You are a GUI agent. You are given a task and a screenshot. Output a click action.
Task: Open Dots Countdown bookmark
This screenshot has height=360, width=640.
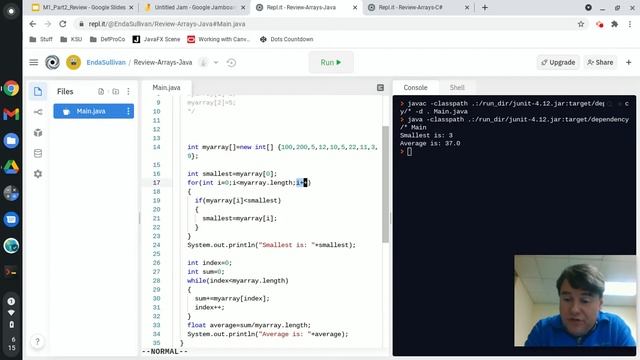coord(287,39)
